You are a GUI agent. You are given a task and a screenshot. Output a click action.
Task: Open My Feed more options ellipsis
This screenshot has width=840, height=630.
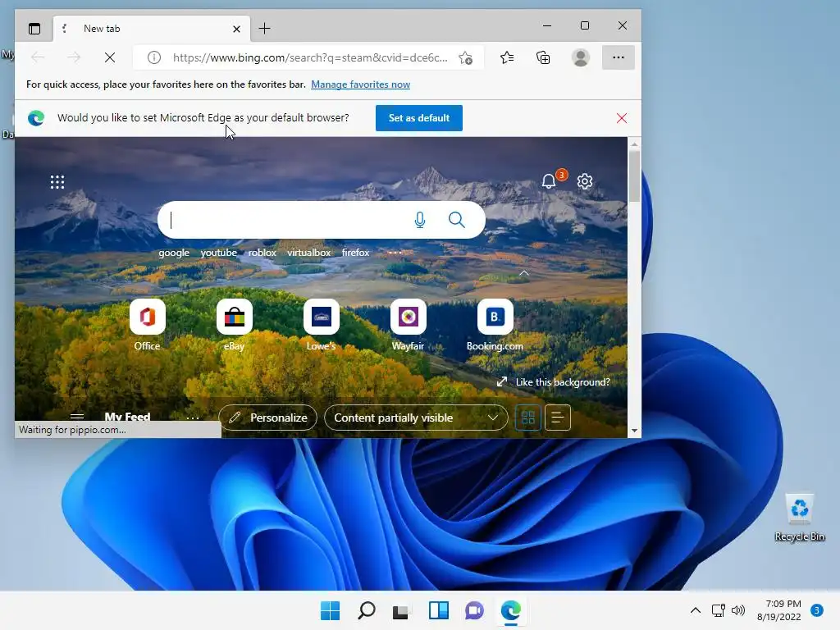[192, 418]
